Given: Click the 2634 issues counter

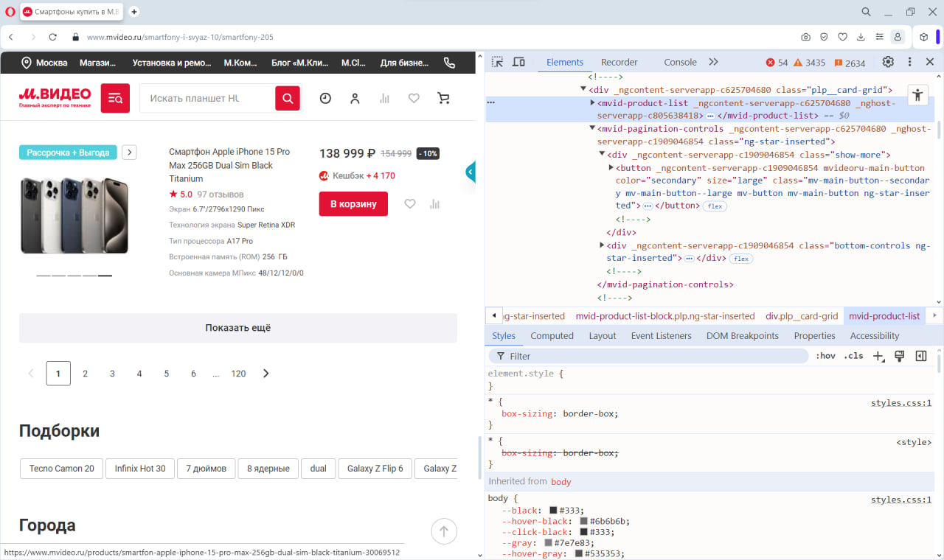Looking at the screenshot, I should coord(850,63).
